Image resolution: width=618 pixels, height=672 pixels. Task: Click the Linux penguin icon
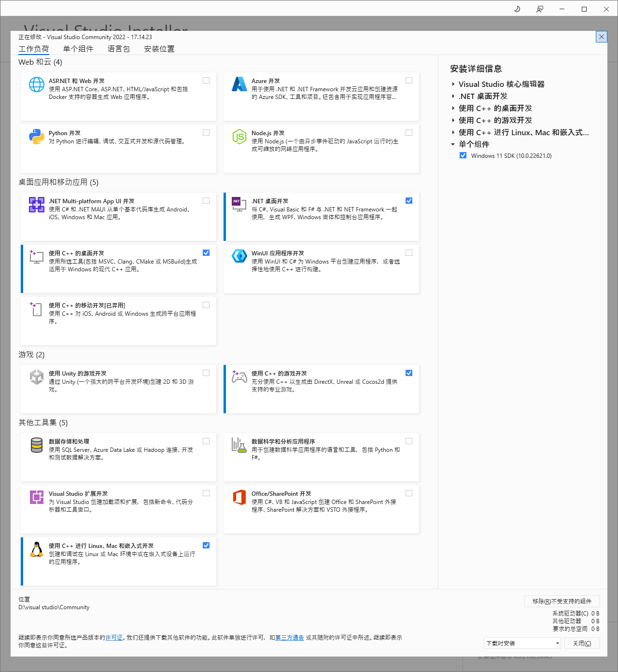37,549
